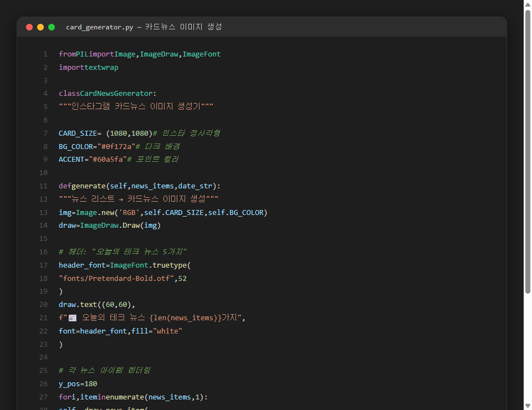This screenshot has width=532, height=410.
Task: Click the 'from PIL import Image' line
Action: 140,54
